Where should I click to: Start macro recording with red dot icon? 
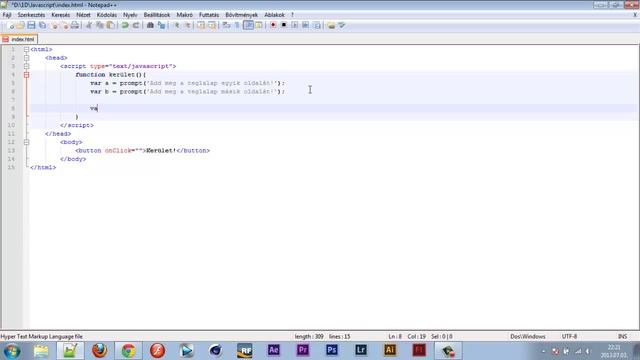pyautogui.click(x=273, y=25)
